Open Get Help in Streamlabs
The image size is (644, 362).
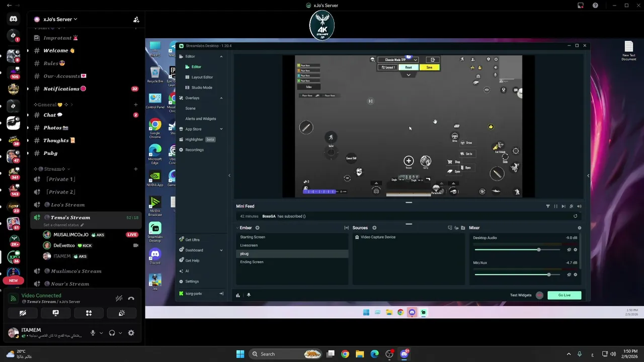(x=189, y=260)
